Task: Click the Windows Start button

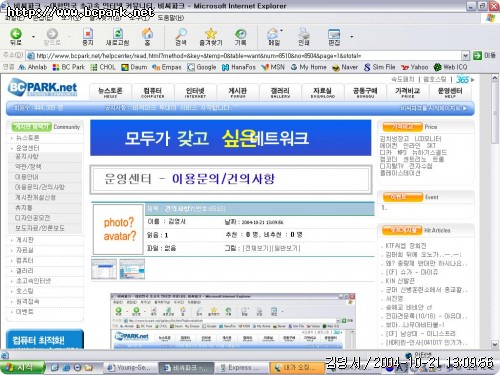Action: [x=23, y=367]
